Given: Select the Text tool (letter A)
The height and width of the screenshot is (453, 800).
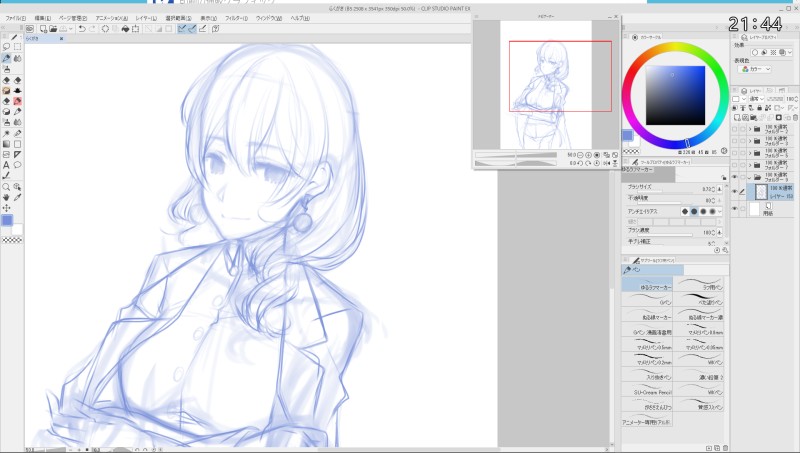Looking at the screenshot, I should [x=6, y=165].
